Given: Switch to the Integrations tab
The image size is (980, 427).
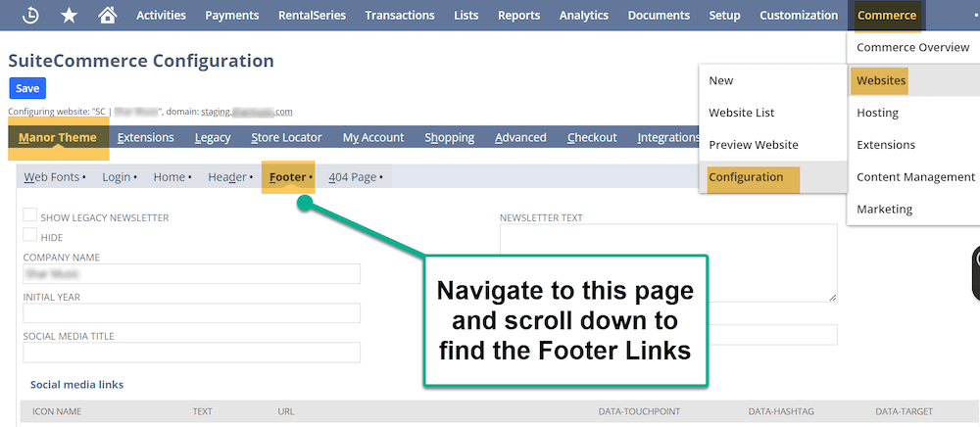Looking at the screenshot, I should coord(667,137).
